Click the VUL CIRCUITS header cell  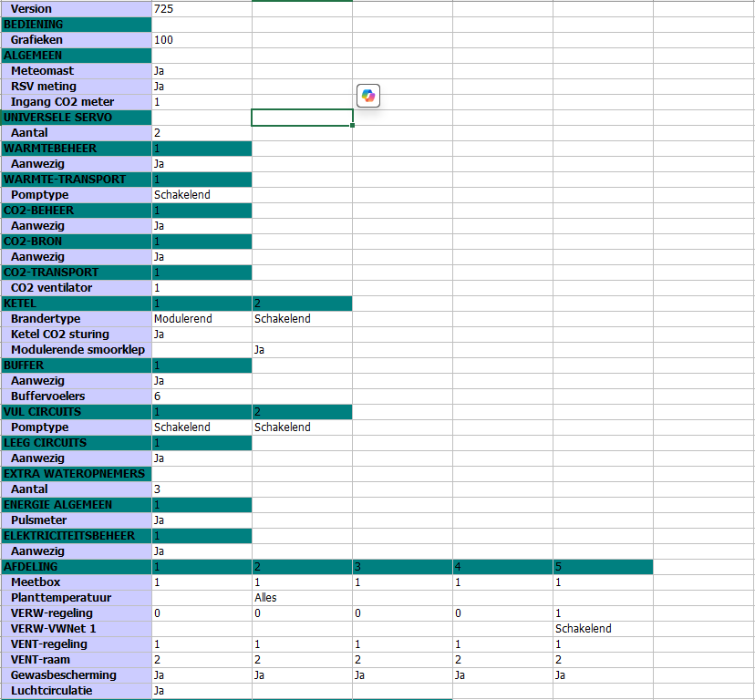tap(77, 412)
